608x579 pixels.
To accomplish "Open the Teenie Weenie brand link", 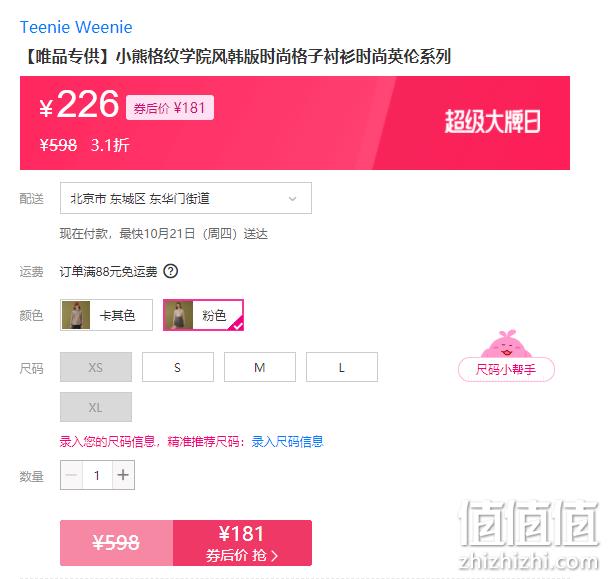I will point(76,27).
